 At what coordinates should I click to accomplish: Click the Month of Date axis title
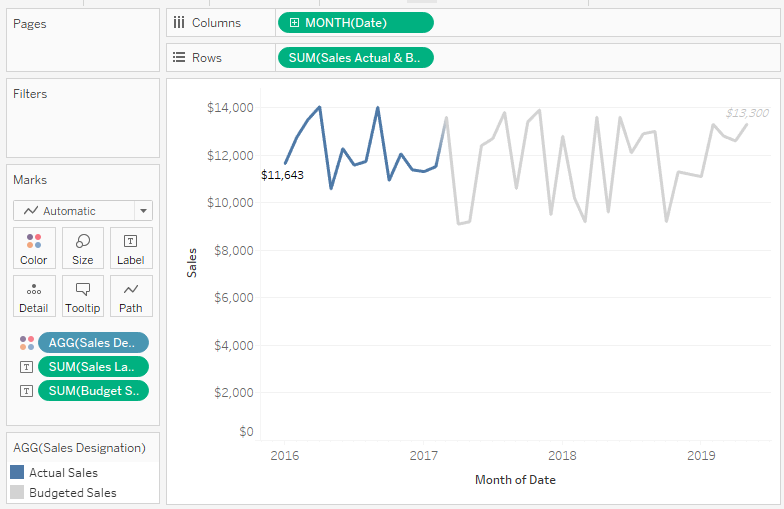pyautogui.click(x=515, y=480)
